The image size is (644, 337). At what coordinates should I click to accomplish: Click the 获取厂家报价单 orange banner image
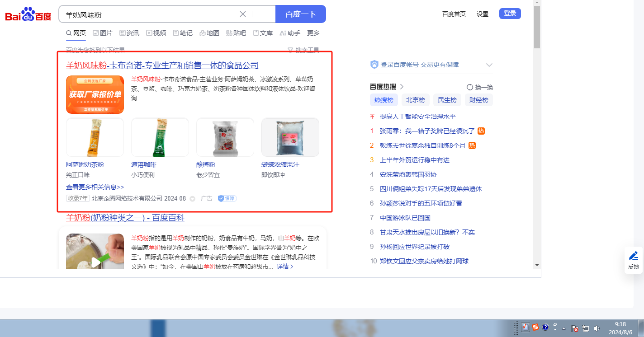(x=95, y=94)
